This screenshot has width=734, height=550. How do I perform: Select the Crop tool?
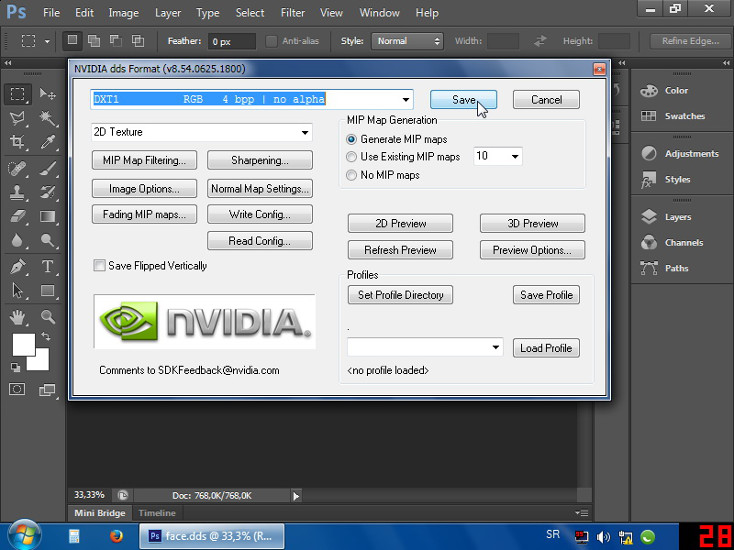coord(18,142)
